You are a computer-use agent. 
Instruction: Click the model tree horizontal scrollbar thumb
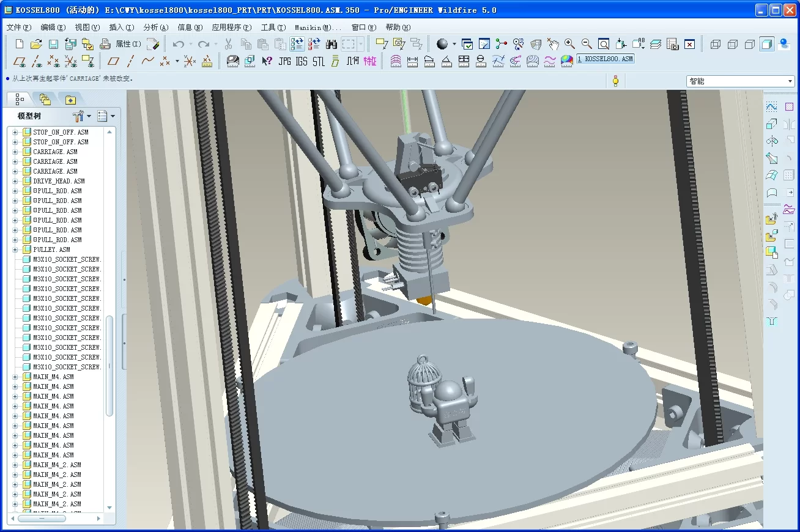(42, 518)
